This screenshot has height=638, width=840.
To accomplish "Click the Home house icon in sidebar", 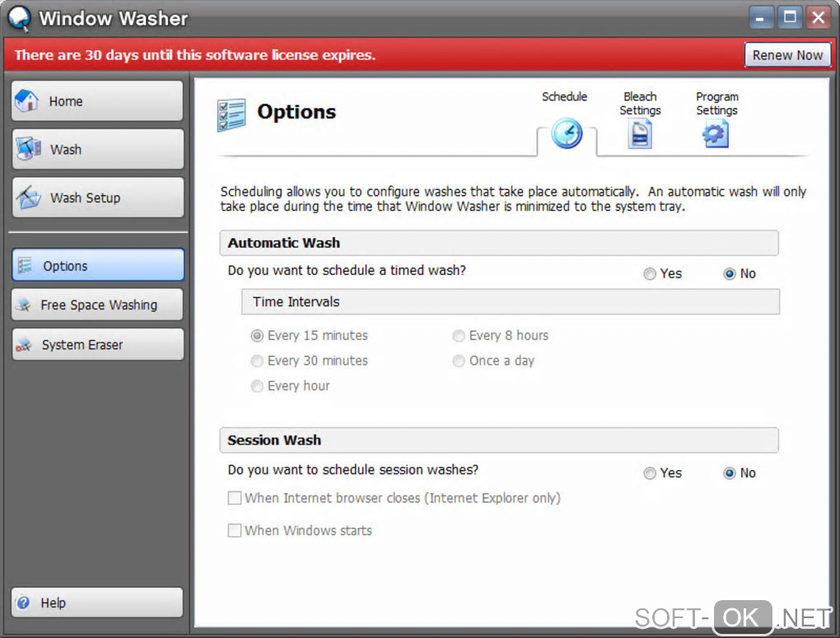I will (x=27, y=100).
